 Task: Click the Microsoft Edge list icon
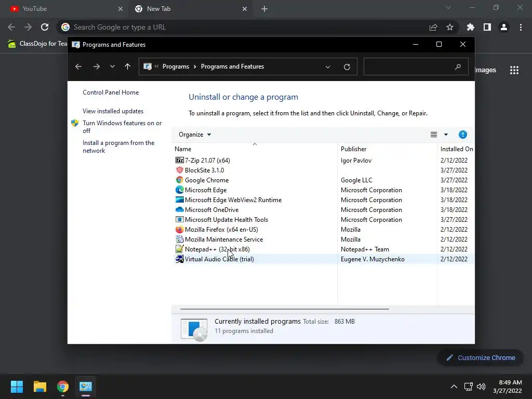[x=179, y=190]
